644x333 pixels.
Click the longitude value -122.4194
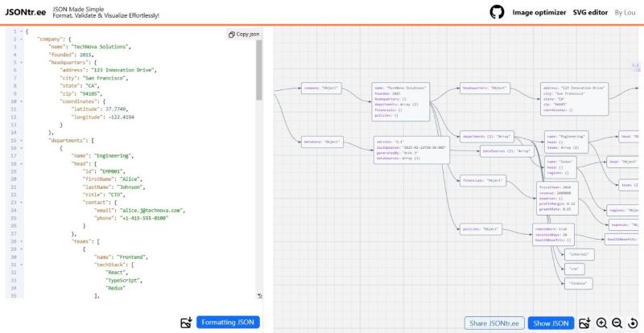tap(120, 117)
